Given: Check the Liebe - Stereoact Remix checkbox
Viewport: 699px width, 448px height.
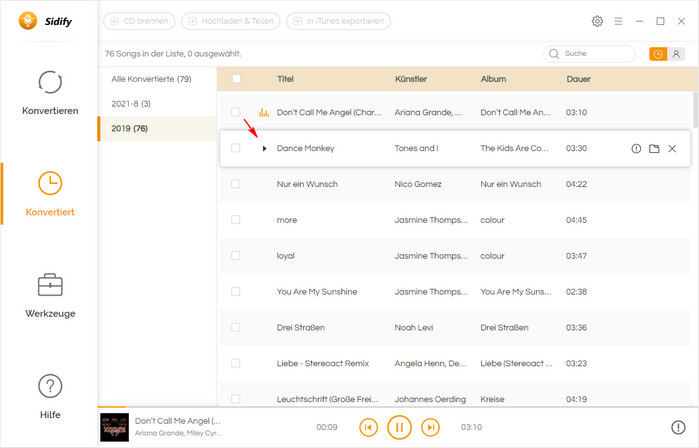Looking at the screenshot, I should tap(236, 363).
